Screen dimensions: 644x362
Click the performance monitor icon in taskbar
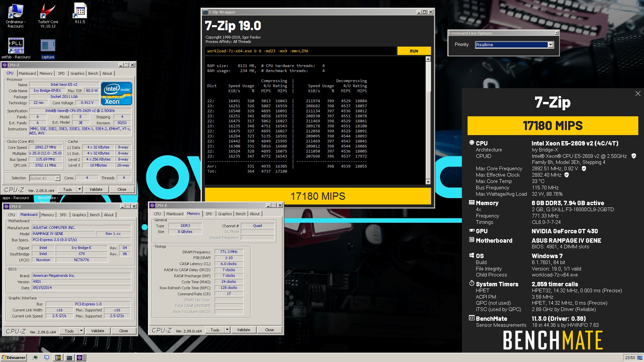35,358
